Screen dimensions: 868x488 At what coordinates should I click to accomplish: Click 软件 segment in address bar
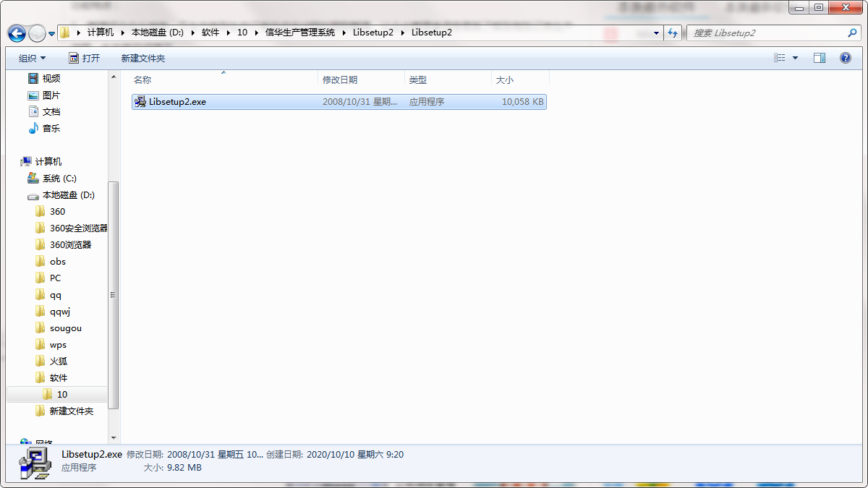point(210,33)
